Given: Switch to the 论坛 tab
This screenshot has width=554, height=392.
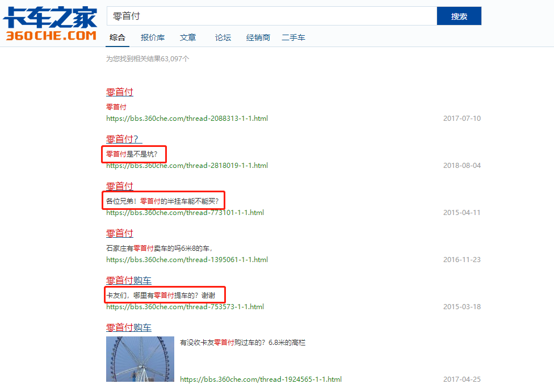Looking at the screenshot, I should click(223, 37).
